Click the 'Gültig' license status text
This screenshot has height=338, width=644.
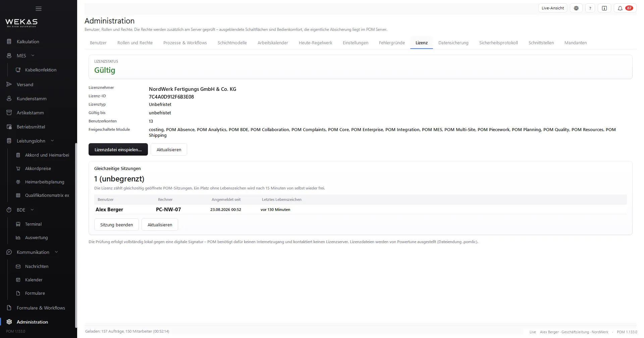(105, 70)
